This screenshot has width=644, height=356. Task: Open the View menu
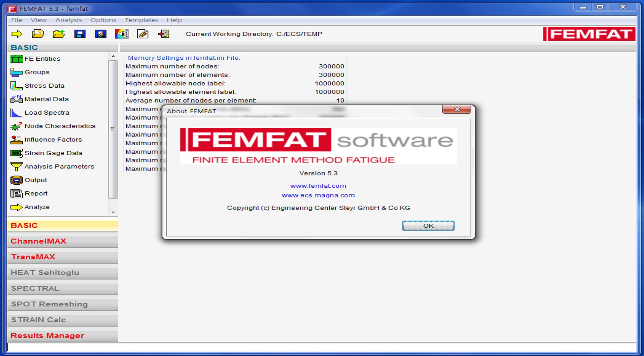coord(39,20)
